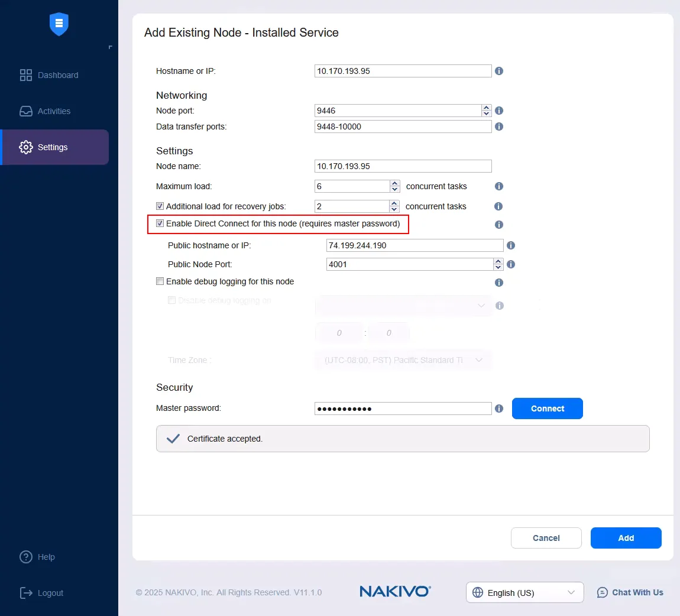Click the Node port stepper arrows
The width and height of the screenshot is (680, 616).
click(487, 111)
